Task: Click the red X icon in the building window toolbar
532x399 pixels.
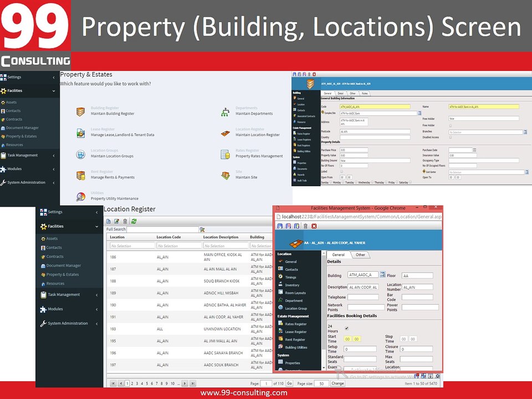Action: click(x=314, y=74)
